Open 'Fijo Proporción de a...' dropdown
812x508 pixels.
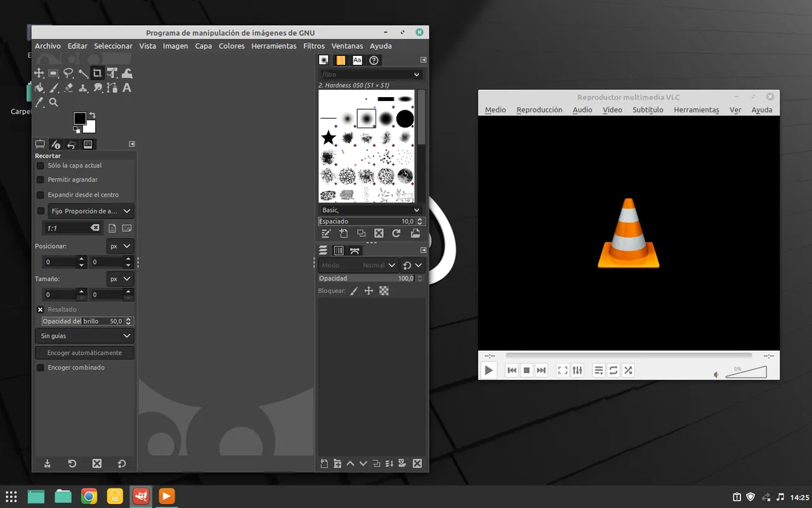91,211
